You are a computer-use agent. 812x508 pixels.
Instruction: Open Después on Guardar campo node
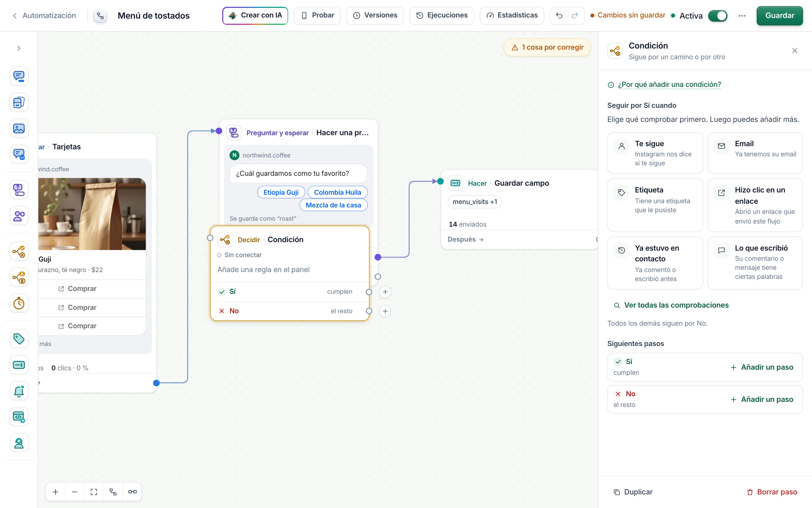465,239
